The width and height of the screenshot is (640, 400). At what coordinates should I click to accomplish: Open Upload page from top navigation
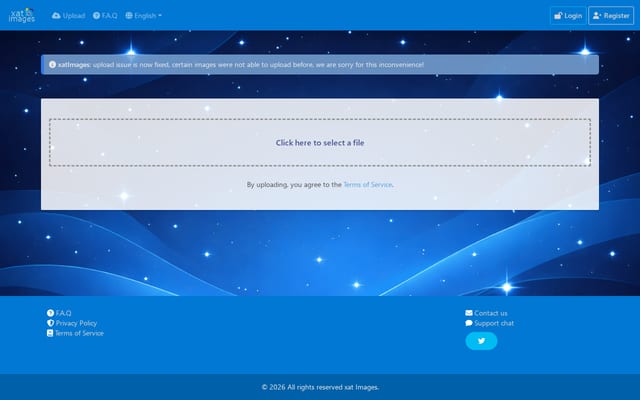pyautogui.click(x=69, y=16)
